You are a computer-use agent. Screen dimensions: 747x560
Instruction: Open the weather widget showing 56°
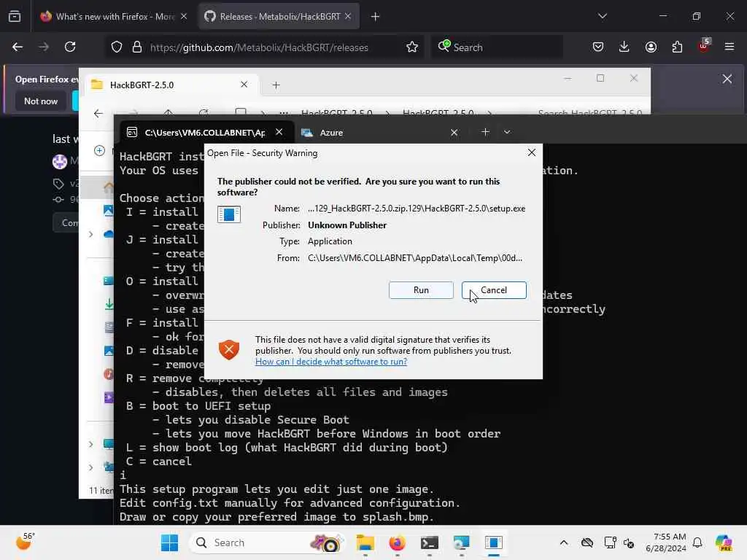(24, 542)
